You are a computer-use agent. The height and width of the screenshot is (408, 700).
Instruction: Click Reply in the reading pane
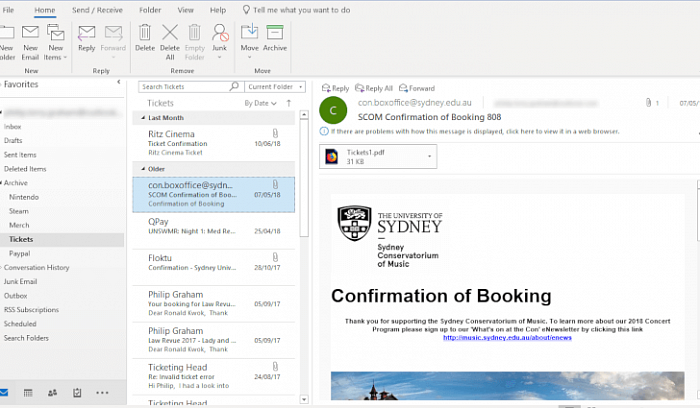(335, 88)
